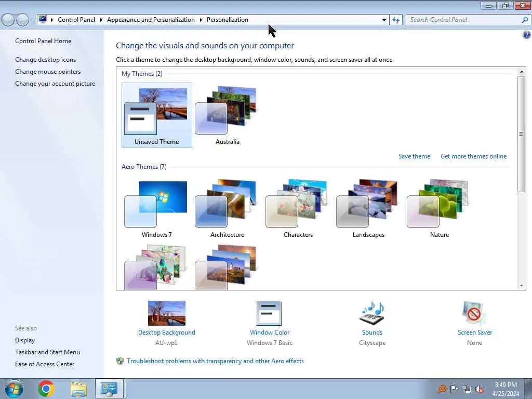This screenshot has width=532, height=399.
Task: Click the shield icon beside Troubleshoot link
Action: pyautogui.click(x=120, y=361)
